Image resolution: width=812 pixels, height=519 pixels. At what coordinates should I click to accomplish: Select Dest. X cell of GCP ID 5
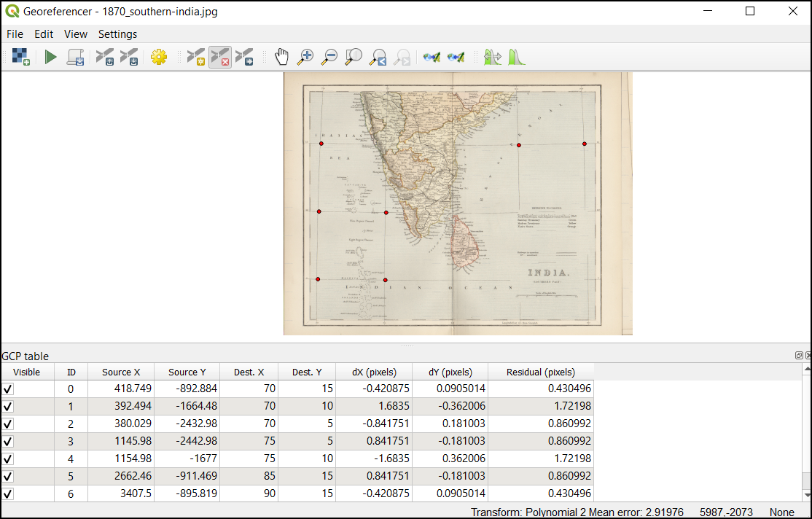click(x=249, y=477)
